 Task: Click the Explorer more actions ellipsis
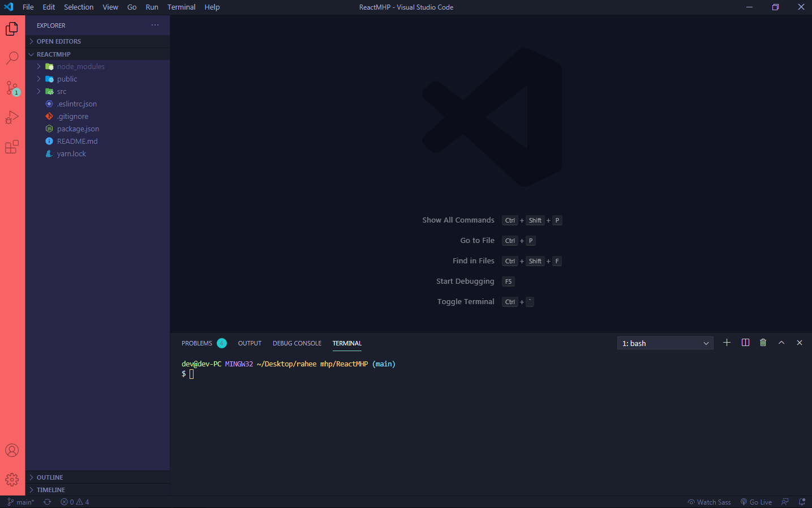click(x=155, y=25)
